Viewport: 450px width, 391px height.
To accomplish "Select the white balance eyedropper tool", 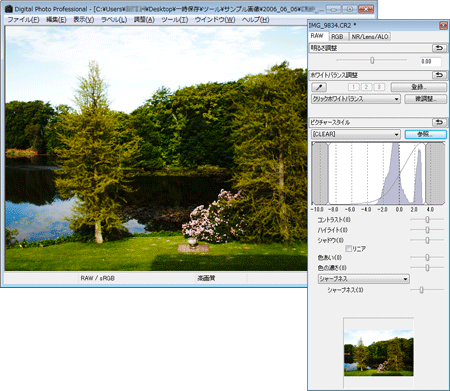I will (x=319, y=87).
